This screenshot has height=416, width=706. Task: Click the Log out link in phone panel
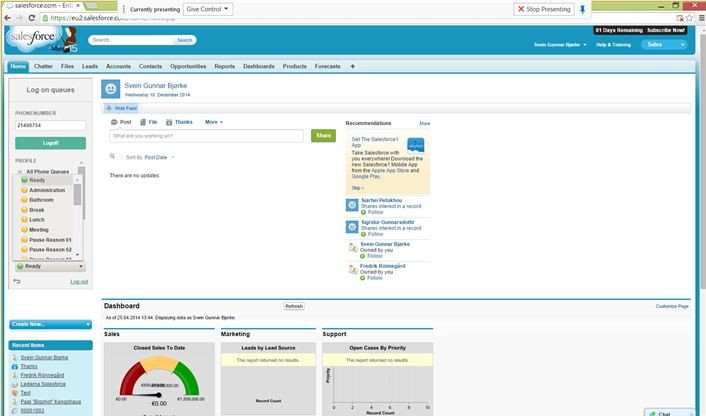pyautogui.click(x=79, y=282)
